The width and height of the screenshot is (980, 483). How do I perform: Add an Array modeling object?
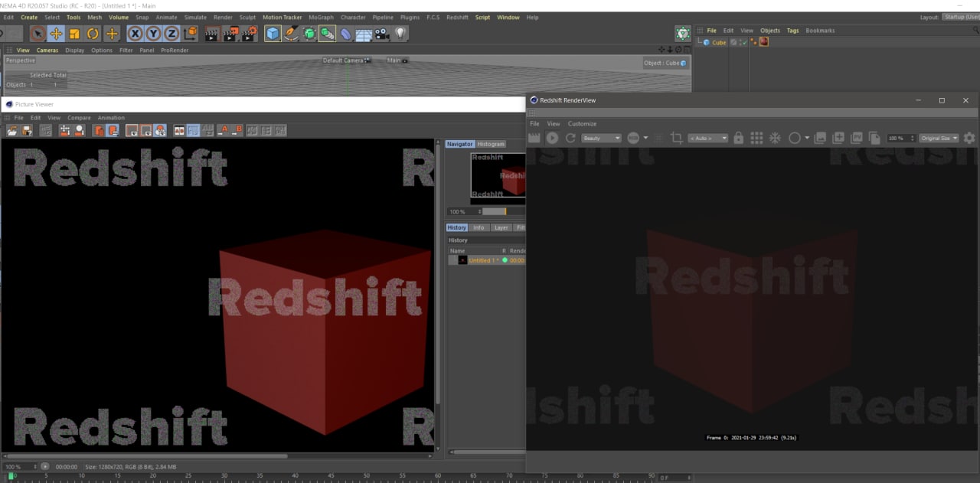coord(328,34)
